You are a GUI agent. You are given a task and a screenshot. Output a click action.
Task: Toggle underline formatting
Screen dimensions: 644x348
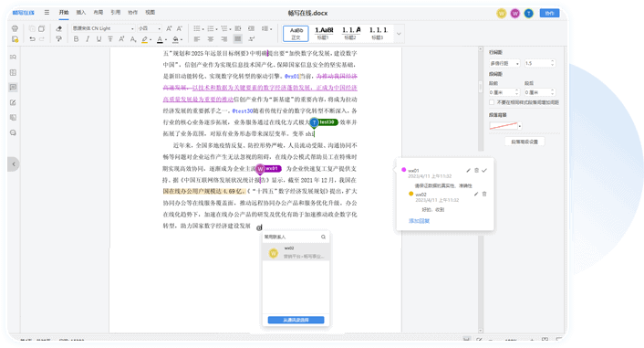[99, 39]
